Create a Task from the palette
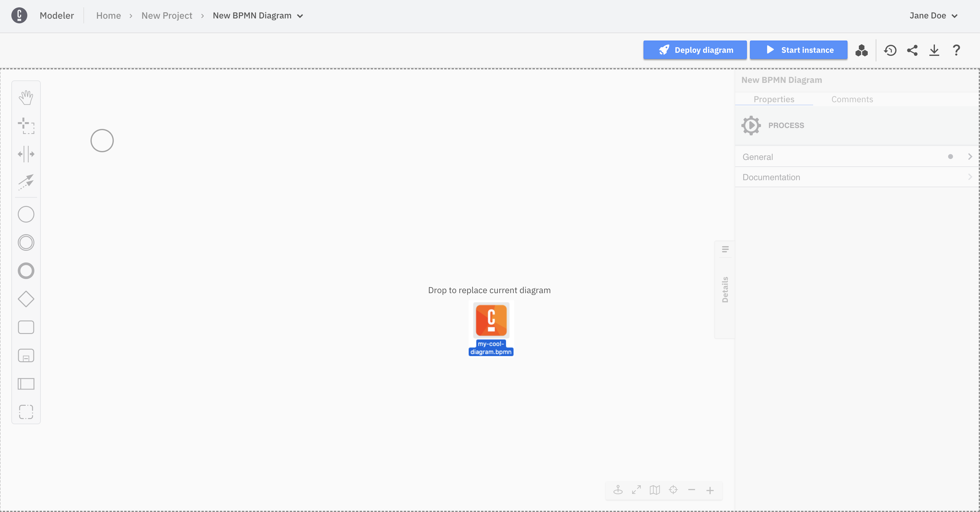This screenshot has width=980, height=512. point(25,328)
